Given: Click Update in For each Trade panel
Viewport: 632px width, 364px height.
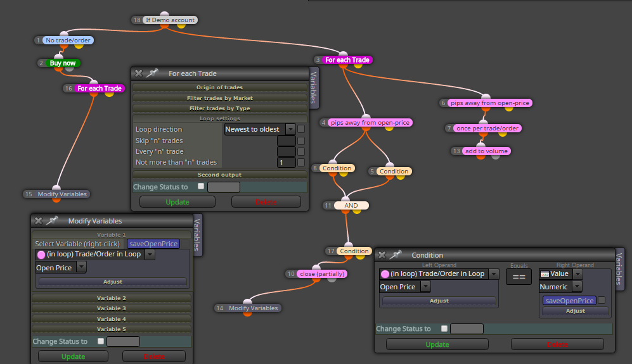Looking at the screenshot, I should point(177,202).
